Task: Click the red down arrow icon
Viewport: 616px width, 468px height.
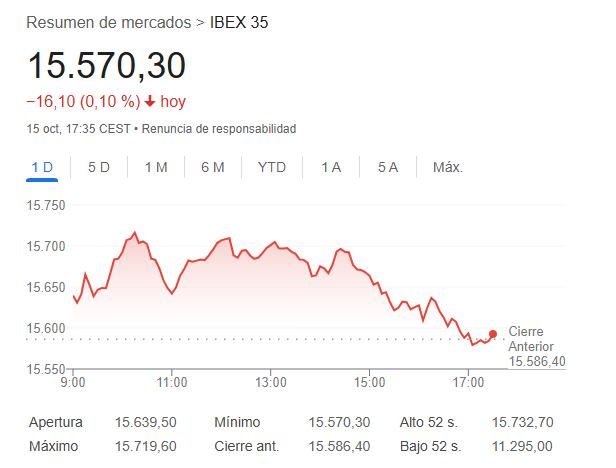Action: coord(150,101)
